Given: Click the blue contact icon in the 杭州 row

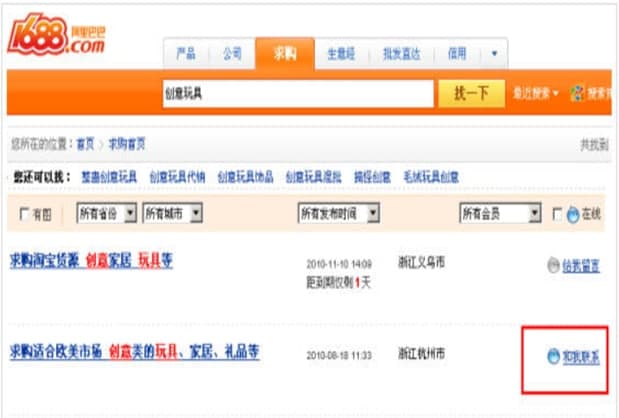Looking at the screenshot, I should (x=553, y=356).
